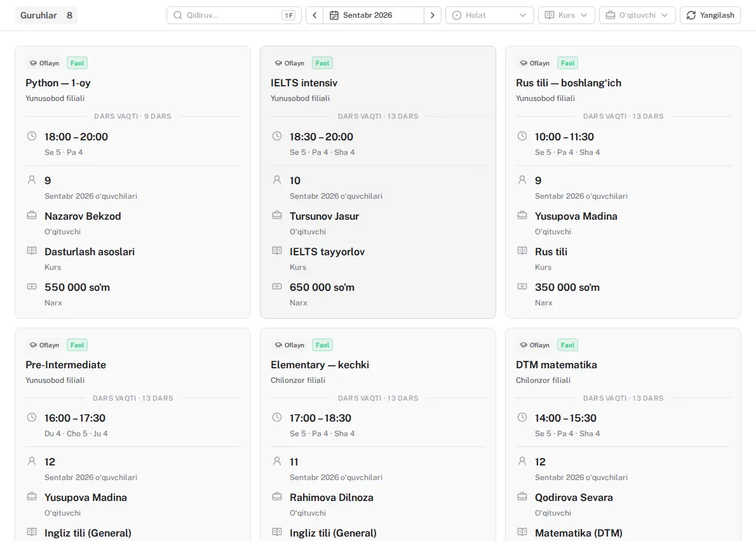This screenshot has width=756, height=541.
Task: Open the Elementary — kechki group title
Action: tap(320, 364)
